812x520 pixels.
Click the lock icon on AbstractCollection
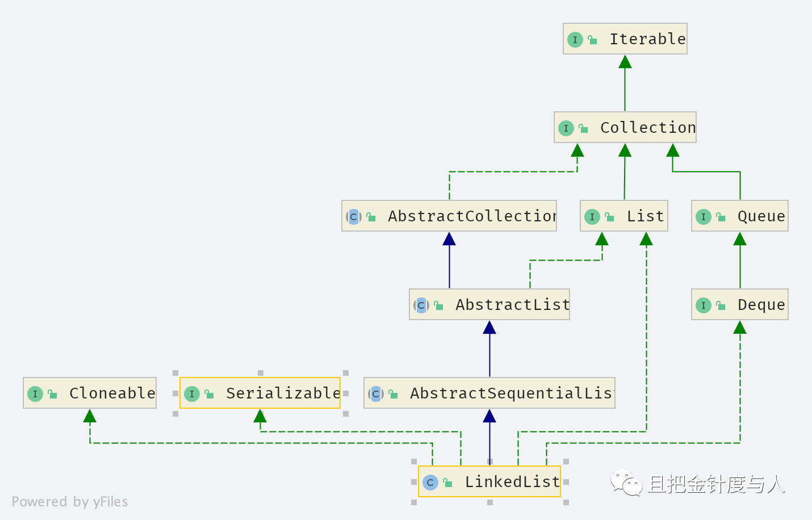(x=371, y=217)
